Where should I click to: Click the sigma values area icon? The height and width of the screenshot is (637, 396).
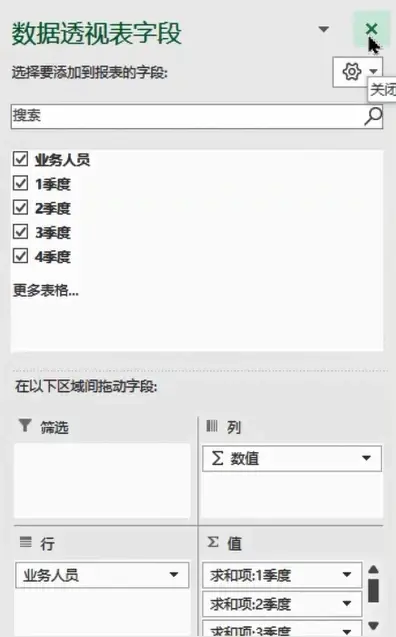tap(213, 542)
